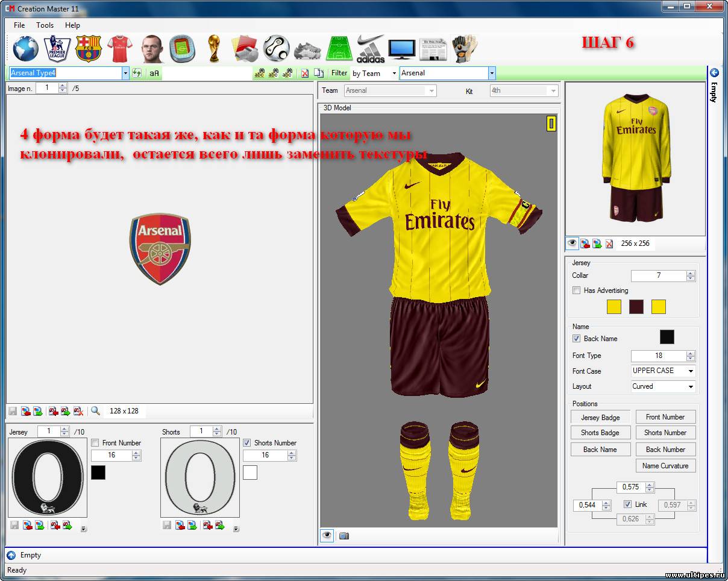Screen dimensions: 728x581
Task: Open the goalkeeper gloves icon
Action: (464, 49)
